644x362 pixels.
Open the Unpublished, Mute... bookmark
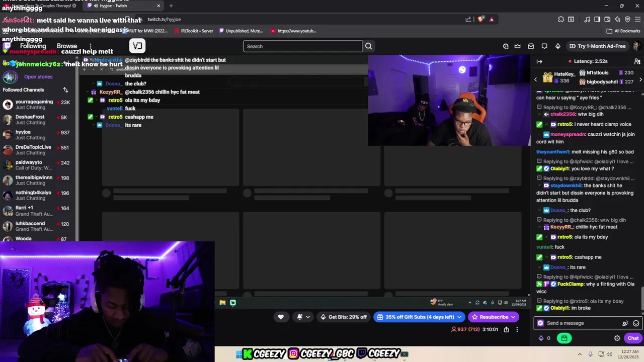241,31
